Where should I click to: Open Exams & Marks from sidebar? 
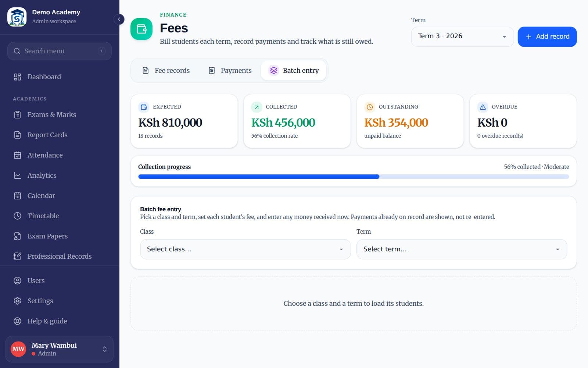(x=60, y=115)
